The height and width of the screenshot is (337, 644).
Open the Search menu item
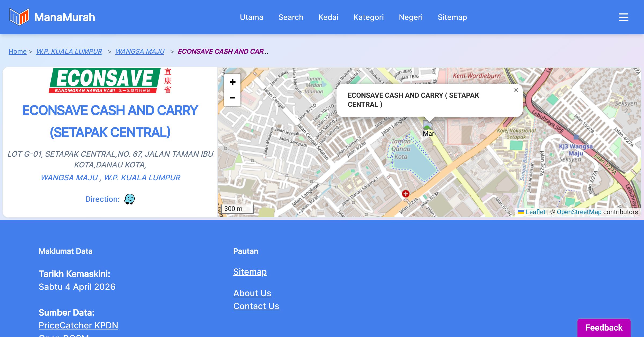tap(291, 17)
